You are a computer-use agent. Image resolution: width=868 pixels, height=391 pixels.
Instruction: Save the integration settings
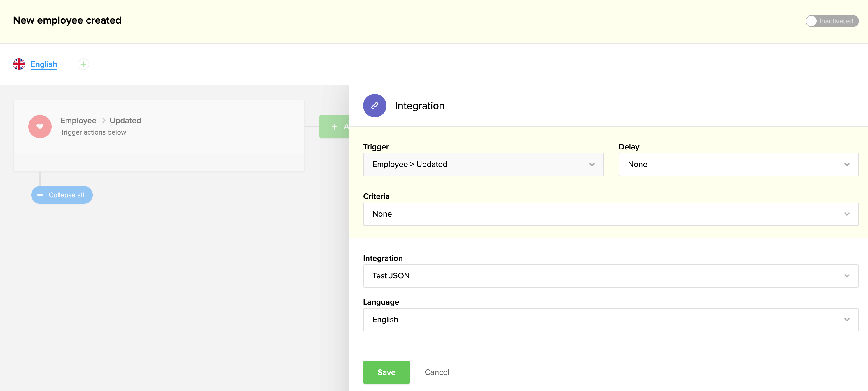pos(386,372)
